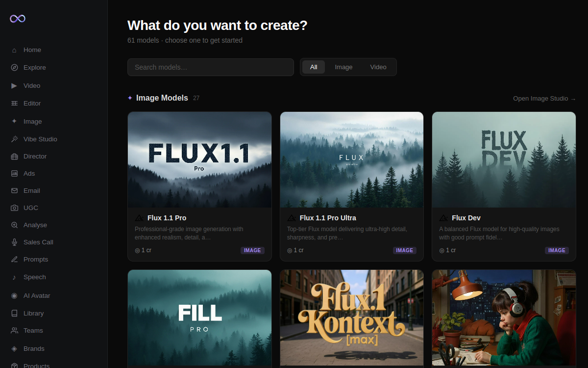This screenshot has height=368, width=588.
Task: Click the 'What do you want to create?' heading
Action: point(217,26)
